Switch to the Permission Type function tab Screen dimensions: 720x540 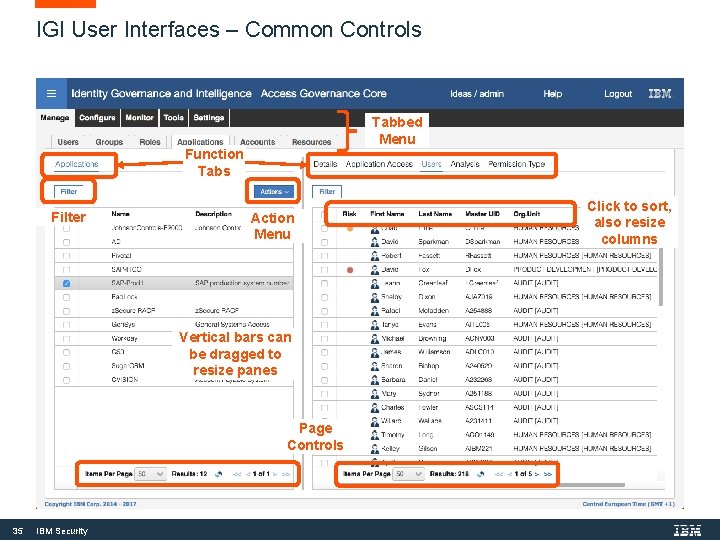[516, 164]
